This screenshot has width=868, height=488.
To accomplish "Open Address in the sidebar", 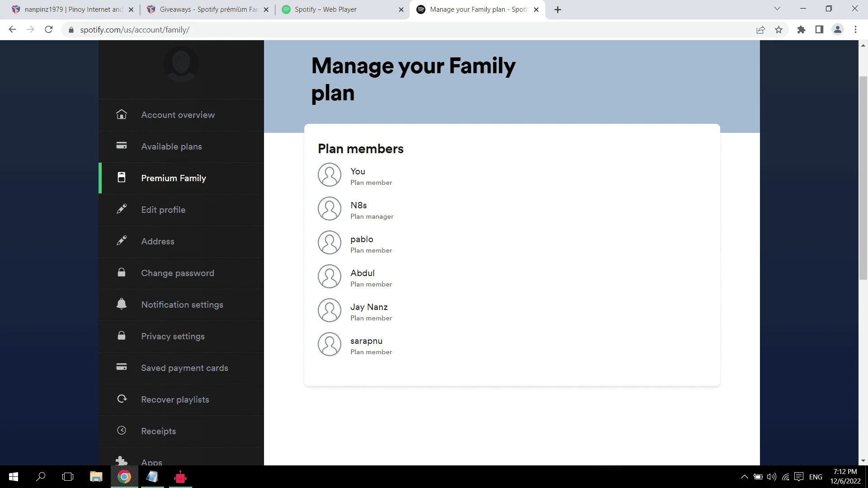I will [181, 241].
